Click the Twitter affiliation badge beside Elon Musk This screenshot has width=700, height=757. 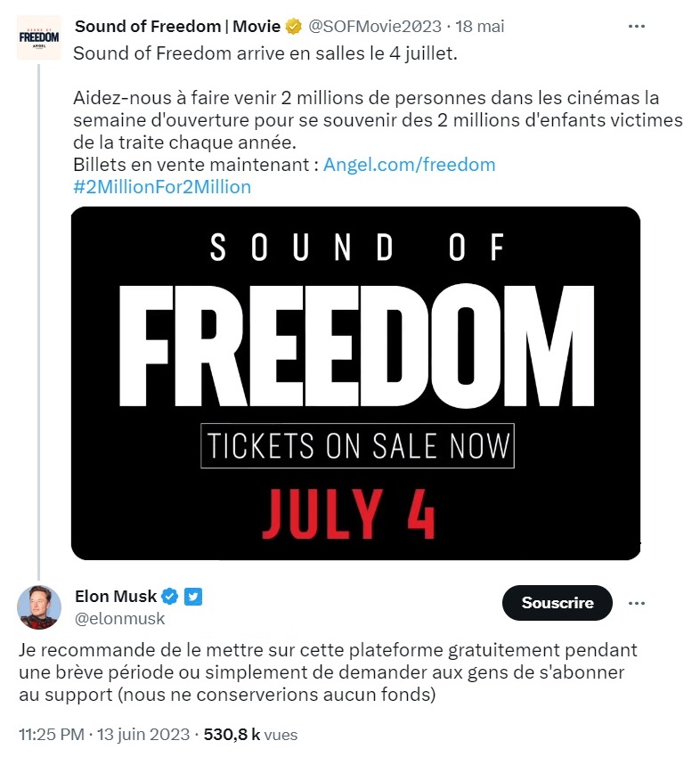pyautogui.click(x=193, y=597)
